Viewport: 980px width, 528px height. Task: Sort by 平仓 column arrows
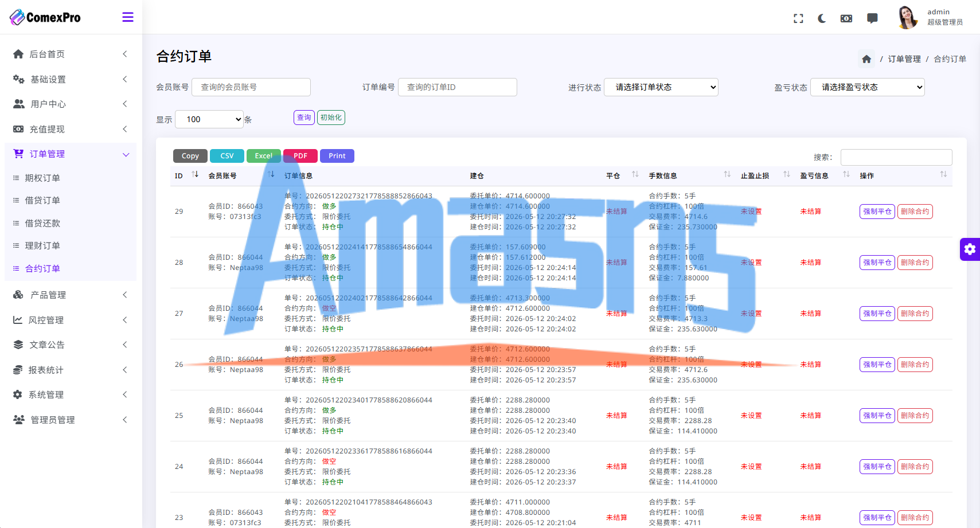click(x=635, y=174)
